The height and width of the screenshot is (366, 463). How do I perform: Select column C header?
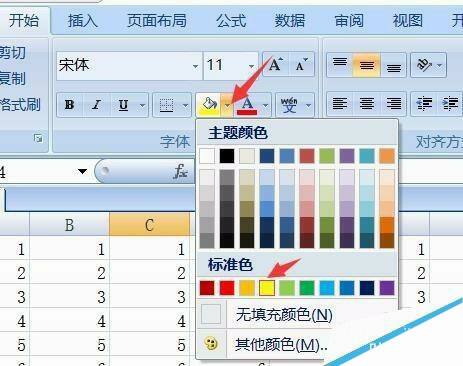pyautogui.click(x=149, y=225)
